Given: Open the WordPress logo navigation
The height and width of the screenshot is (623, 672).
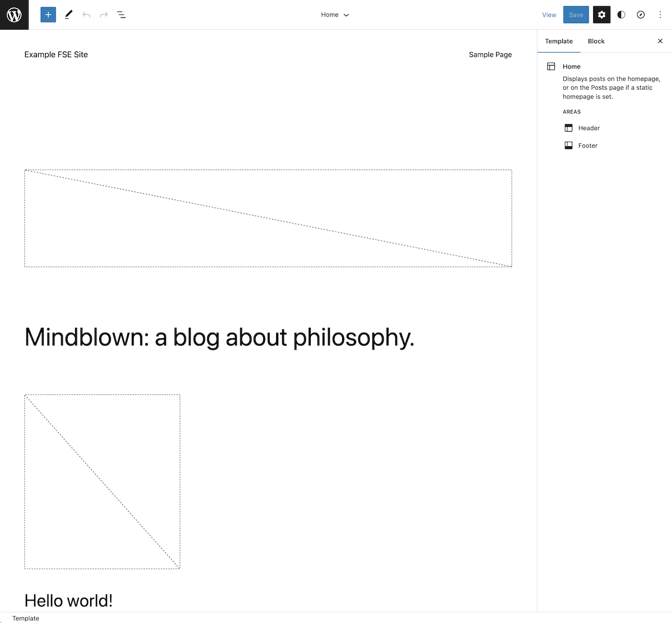Looking at the screenshot, I should click(x=14, y=15).
